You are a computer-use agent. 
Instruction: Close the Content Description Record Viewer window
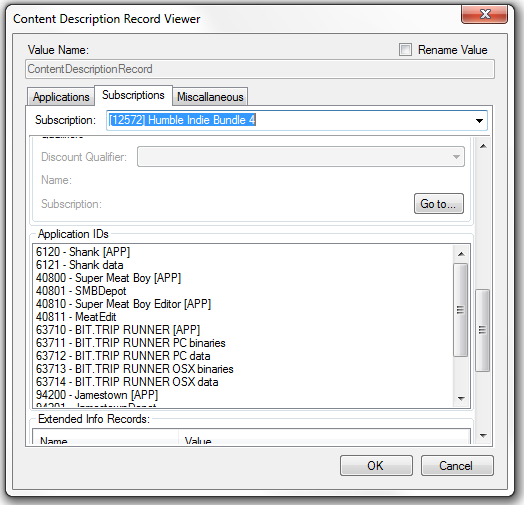(485, 14)
